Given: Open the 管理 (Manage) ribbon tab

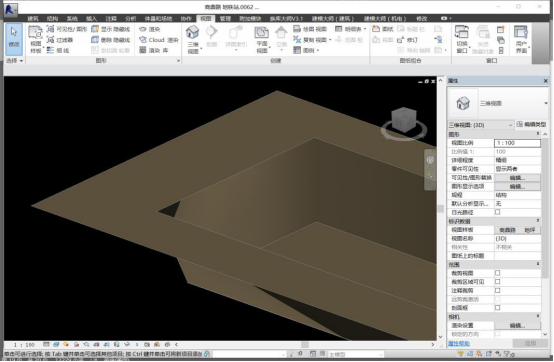Looking at the screenshot, I should (225, 18).
